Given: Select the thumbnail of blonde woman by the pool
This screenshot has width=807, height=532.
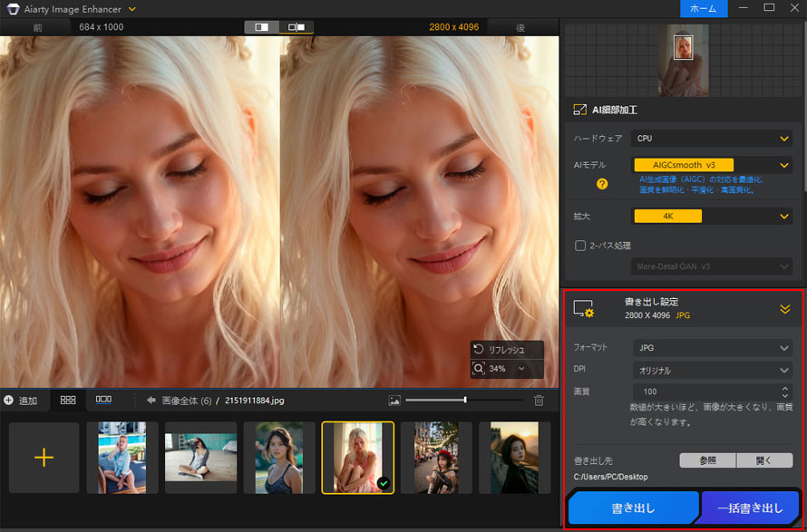Looking at the screenshot, I should (x=122, y=457).
